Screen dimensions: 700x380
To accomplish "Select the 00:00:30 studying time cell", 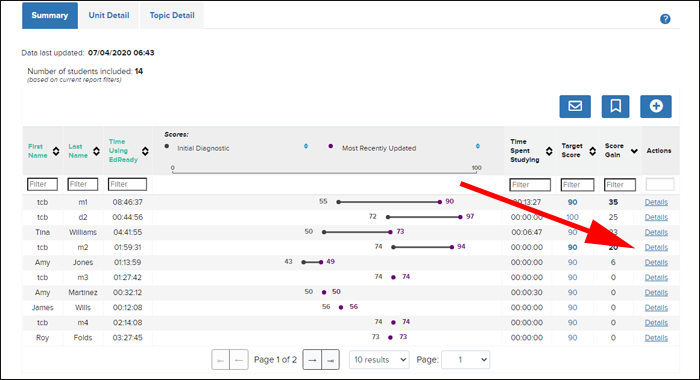I will click(x=527, y=293).
